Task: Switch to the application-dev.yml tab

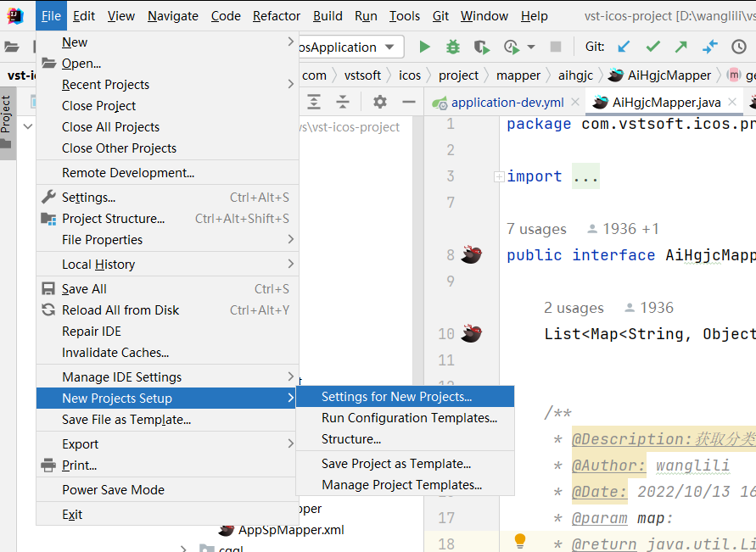Action: click(507, 103)
